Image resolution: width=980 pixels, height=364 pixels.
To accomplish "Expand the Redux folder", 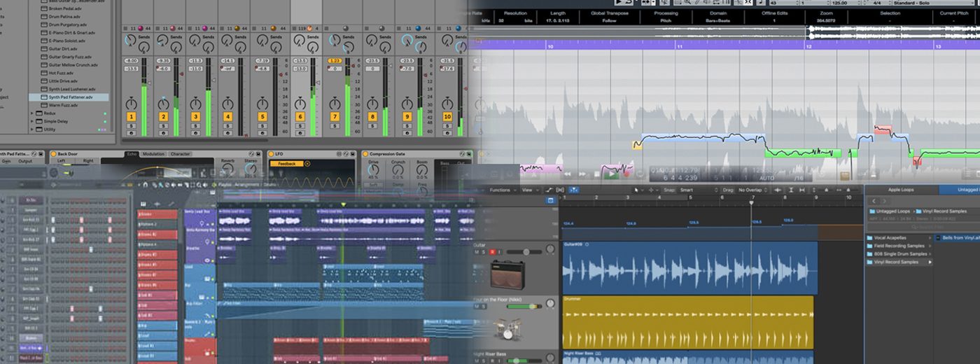I will click(x=32, y=113).
